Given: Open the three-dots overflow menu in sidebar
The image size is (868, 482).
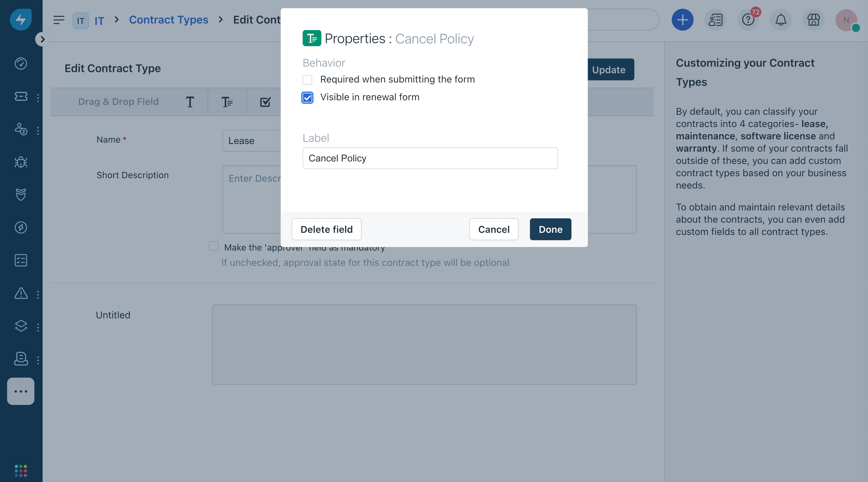Looking at the screenshot, I should click(21, 391).
